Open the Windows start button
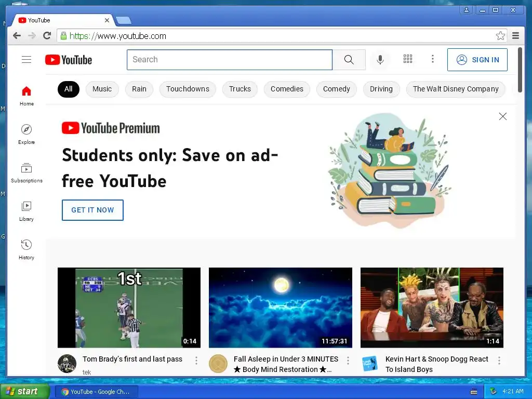Viewport: 532px width, 399px height. pos(25,392)
